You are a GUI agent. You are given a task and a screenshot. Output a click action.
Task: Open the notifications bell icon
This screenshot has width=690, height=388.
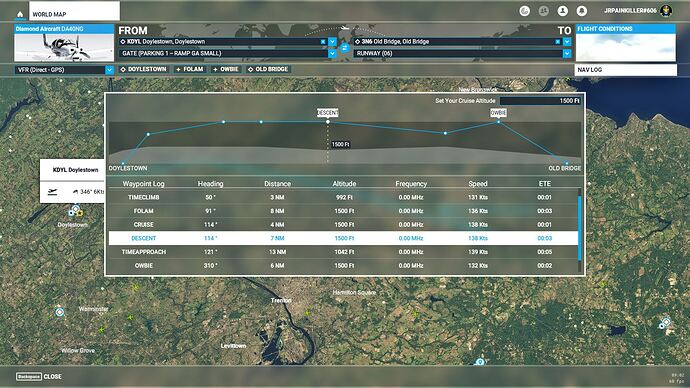tap(582, 11)
